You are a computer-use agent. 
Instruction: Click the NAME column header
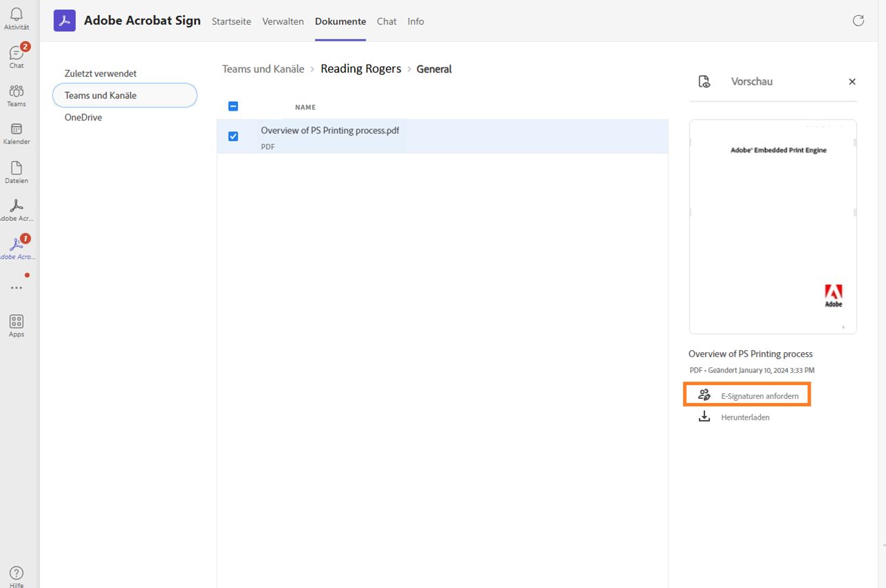[305, 107]
